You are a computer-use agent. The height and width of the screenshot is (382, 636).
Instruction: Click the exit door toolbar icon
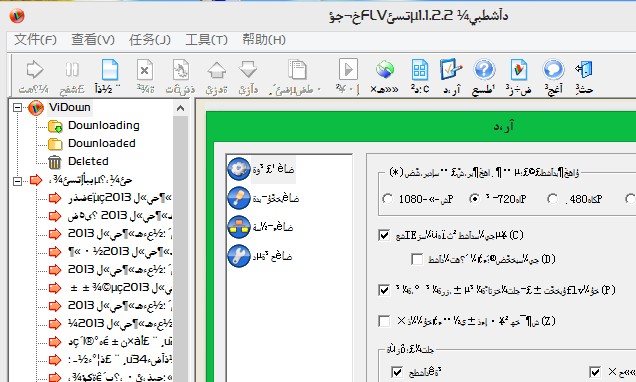[x=584, y=70]
